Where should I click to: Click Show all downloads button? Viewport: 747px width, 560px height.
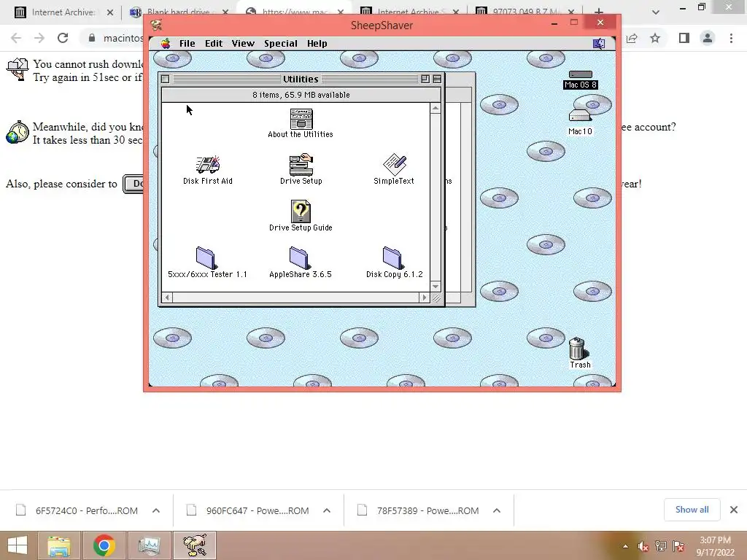tap(692, 510)
